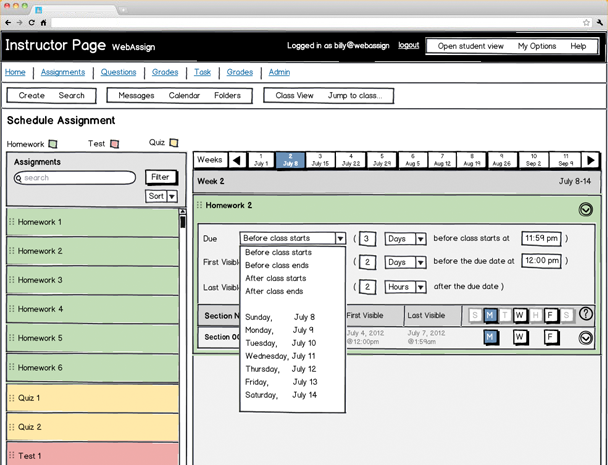Choose 'Wednesday, July 11' in the dropdown list
Screen dimensions: 608x465
click(x=280, y=355)
